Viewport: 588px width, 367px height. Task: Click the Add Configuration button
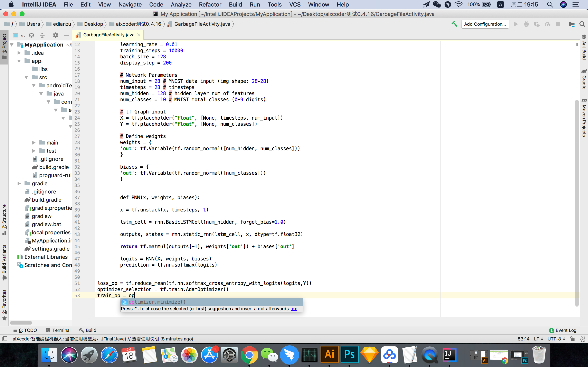click(x=485, y=24)
